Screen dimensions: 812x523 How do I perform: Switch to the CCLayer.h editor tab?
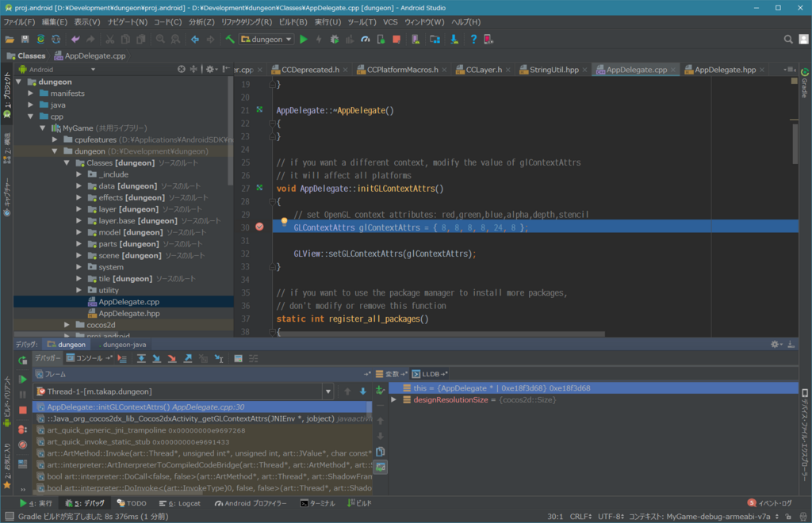(483, 70)
